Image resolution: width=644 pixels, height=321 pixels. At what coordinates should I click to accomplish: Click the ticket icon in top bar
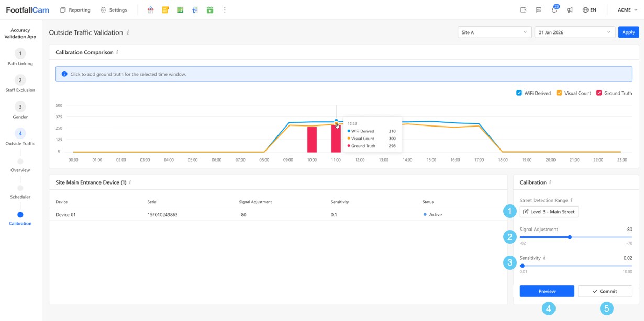click(x=523, y=10)
